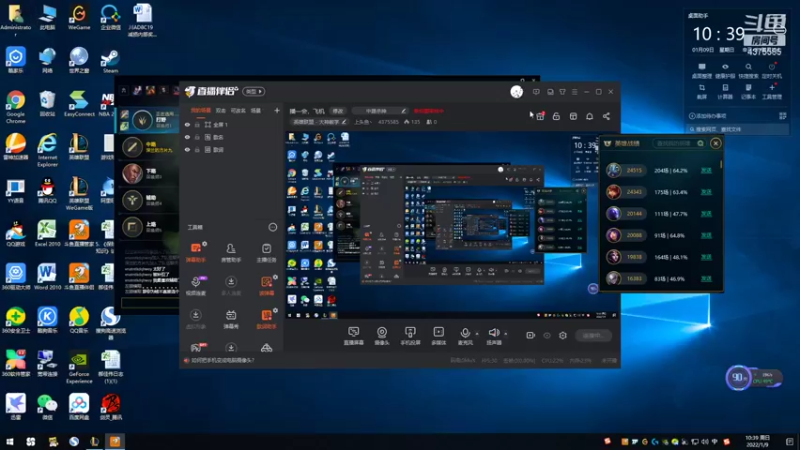Image resolution: width=800 pixels, height=450 pixels.
Task: Click the microphone icon in bottom toolbar
Action: tap(465, 333)
